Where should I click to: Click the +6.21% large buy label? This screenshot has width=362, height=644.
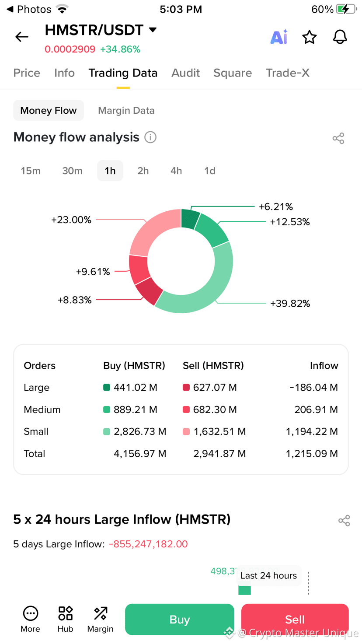[x=276, y=206]
